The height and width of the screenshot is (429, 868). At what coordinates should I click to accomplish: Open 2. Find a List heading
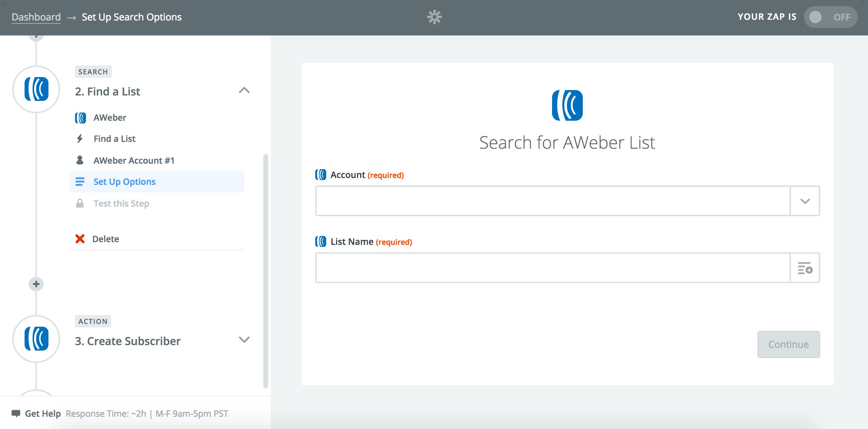pyautogui.click(x=107, y=91)
